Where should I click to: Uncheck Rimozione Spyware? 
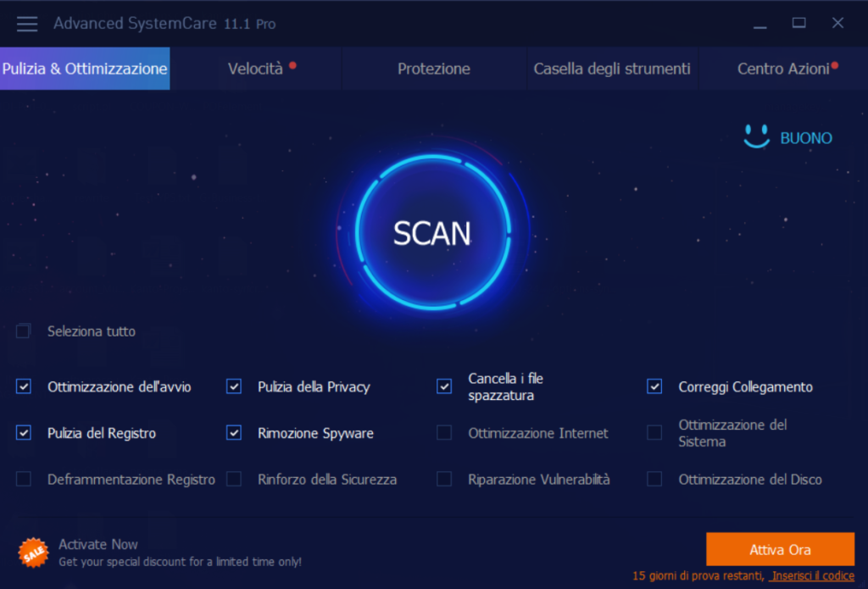pyautogui.click(x=234, y=432)
